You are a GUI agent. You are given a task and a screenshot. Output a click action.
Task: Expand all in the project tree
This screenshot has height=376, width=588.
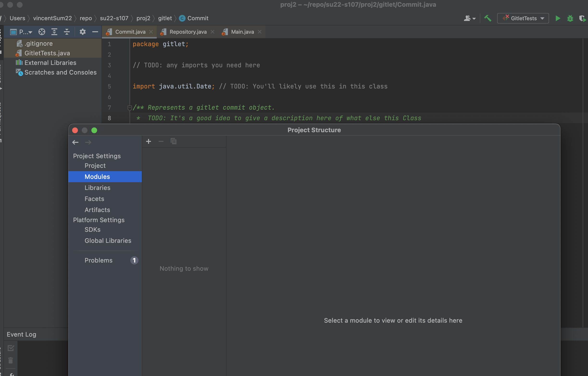point(54,32)
